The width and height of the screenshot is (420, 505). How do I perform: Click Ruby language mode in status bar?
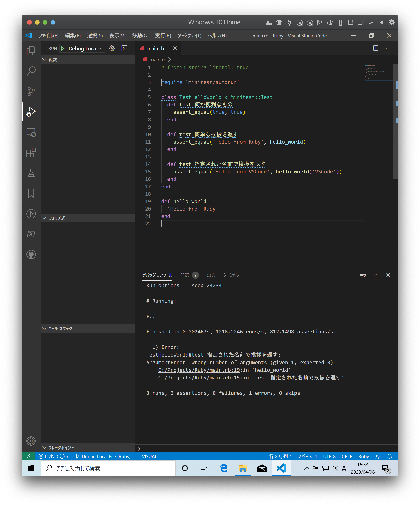[x=363, y=456]
